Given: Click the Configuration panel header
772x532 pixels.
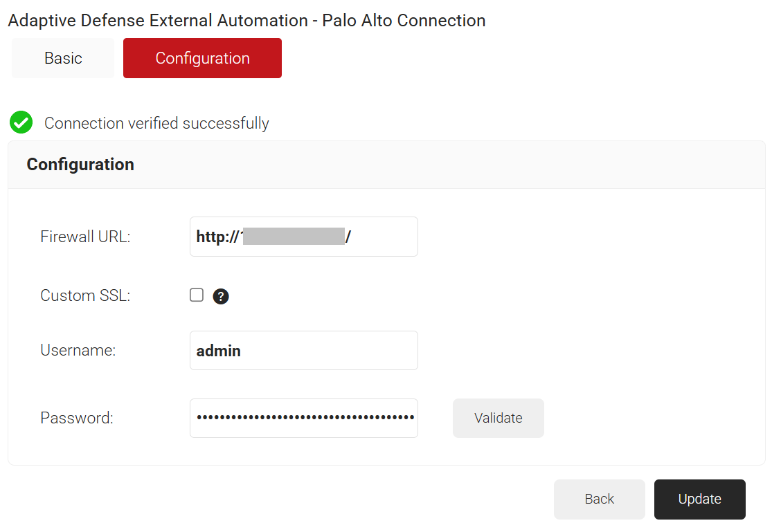Looking at the screenshot, I should [80, 165].
